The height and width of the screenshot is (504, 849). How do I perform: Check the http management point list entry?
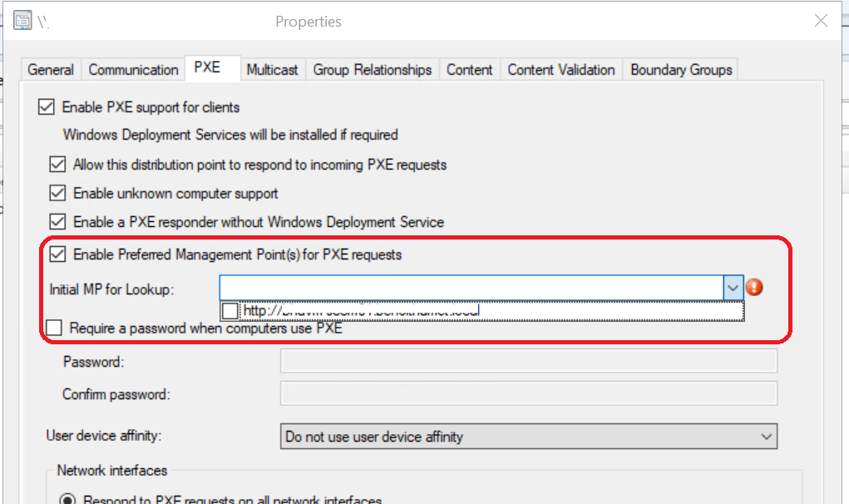(x=230, y=311)
